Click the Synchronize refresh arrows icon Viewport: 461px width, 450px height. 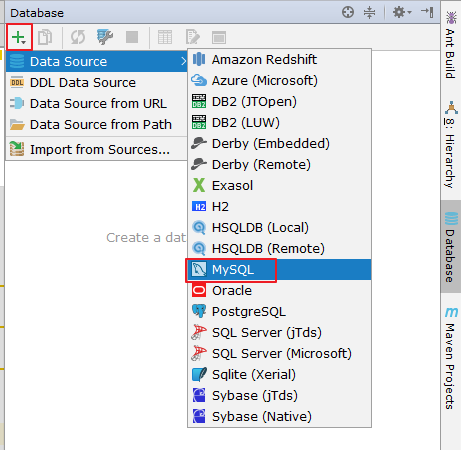pyautogui.click(x=78, y=37)
